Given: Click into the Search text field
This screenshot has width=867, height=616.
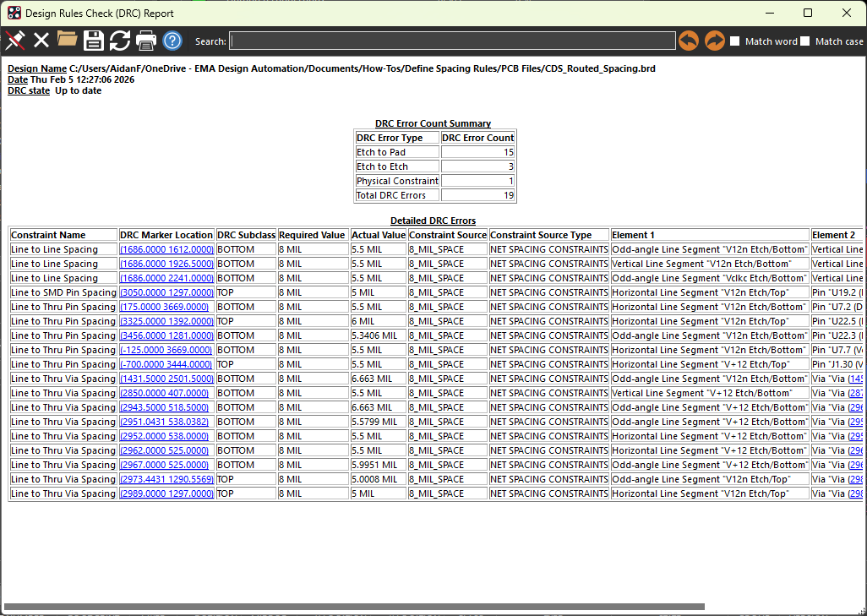Looking at the screenshot, I should [x=452, y=41].
